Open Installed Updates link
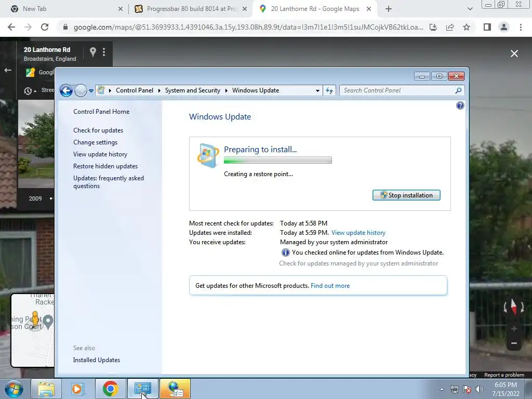The height and width of the screenshot is (399, 532). tap(96, 360)
